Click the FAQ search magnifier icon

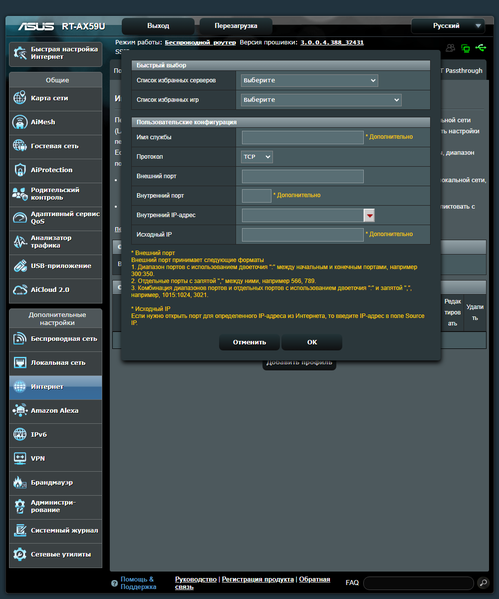pyautogui.click(x=483, y=583)
